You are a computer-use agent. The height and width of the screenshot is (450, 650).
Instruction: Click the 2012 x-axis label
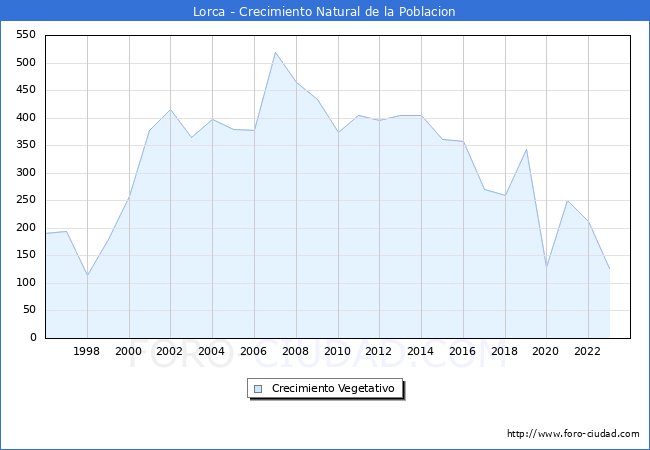point(378,351)
